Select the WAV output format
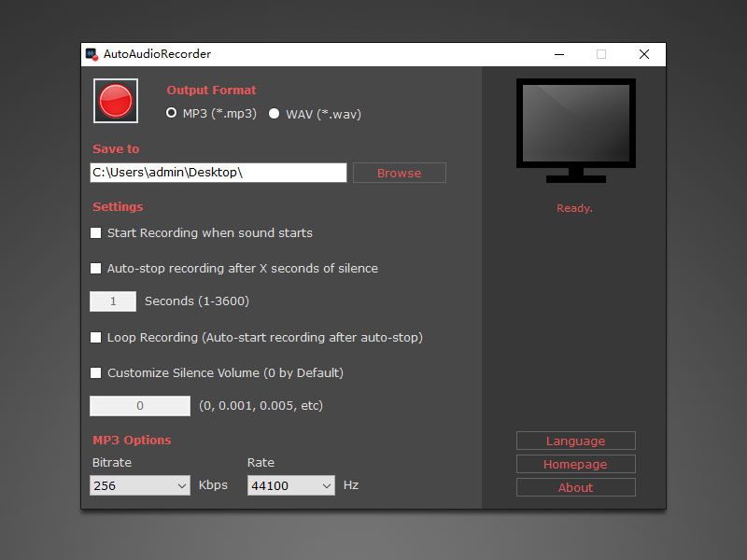Viewport: 747px width, 560px height. [275, 113]
